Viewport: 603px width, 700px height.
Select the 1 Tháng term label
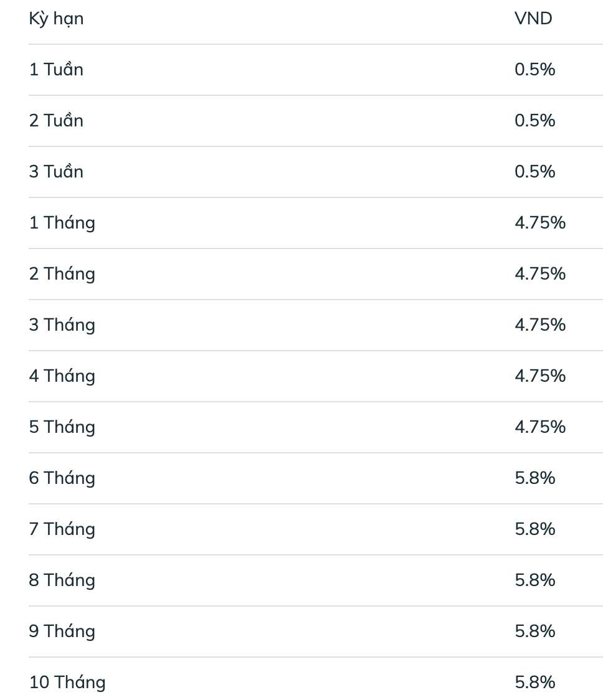click(62, 223)
